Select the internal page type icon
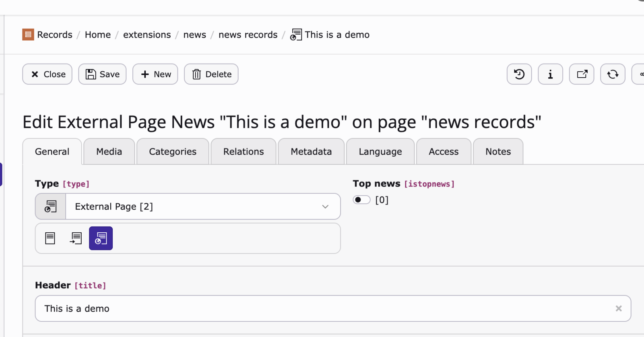Image resolution: width=644 pixels, height=337 pixels. (76, 238)
